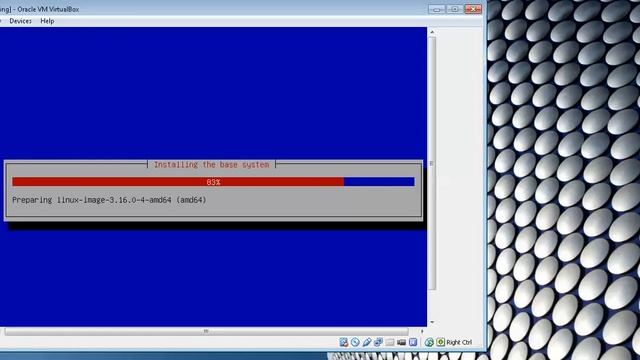
Task: Click the vertical scrollbar up arrow
Action: (432, 32)
